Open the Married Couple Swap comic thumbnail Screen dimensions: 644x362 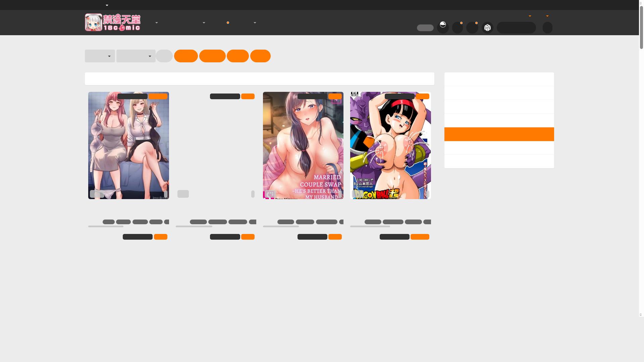(x=303, y=145)
